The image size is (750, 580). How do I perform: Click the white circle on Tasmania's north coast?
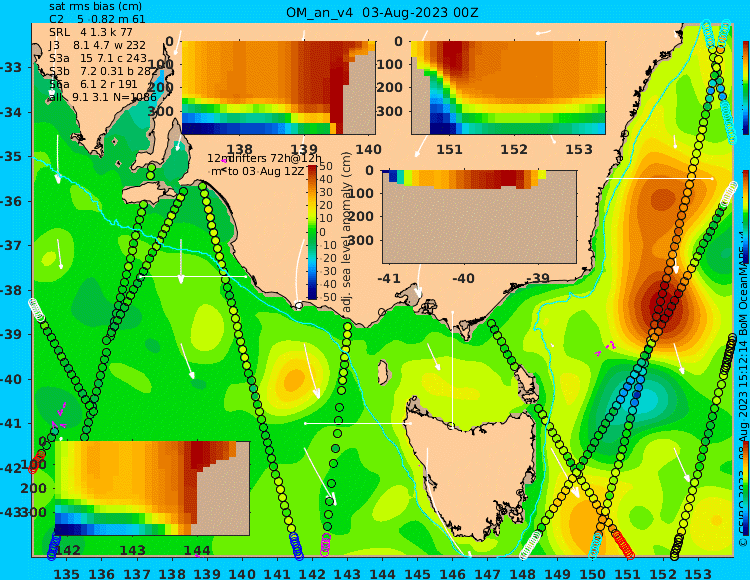click(451, 426)
